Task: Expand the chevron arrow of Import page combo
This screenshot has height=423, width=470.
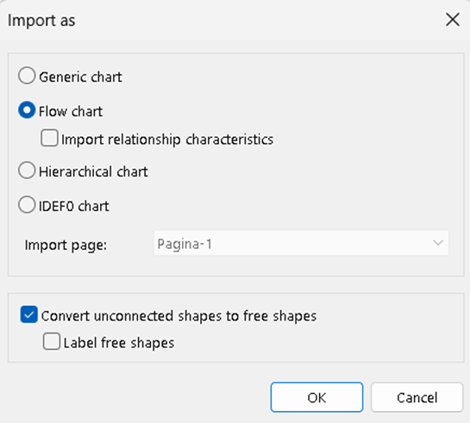Action: coord(438,243)
